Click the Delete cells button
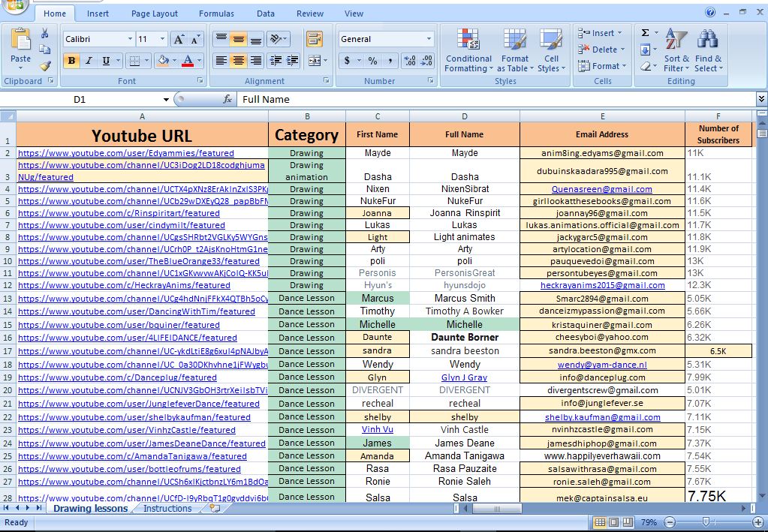Screen dimensions: 768x532 [x=601, y=50]
